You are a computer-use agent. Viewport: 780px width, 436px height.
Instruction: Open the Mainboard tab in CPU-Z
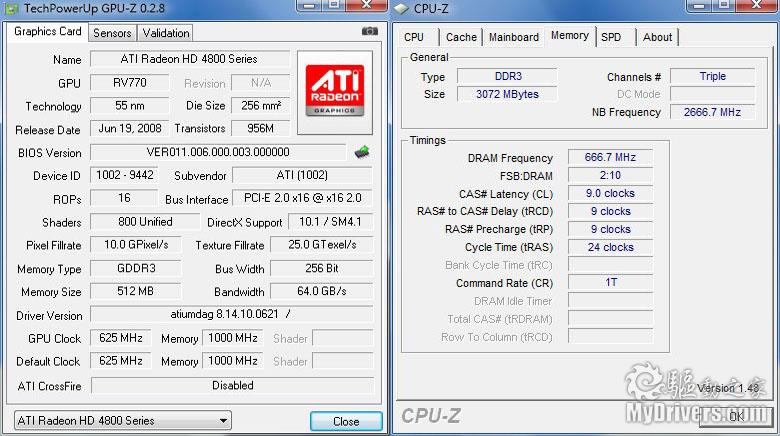[514, 37]
